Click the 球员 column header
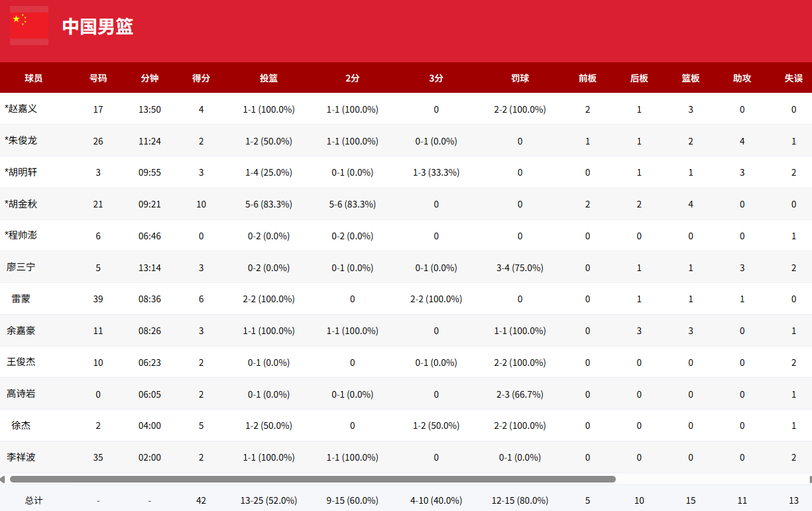 pos(34,78)
